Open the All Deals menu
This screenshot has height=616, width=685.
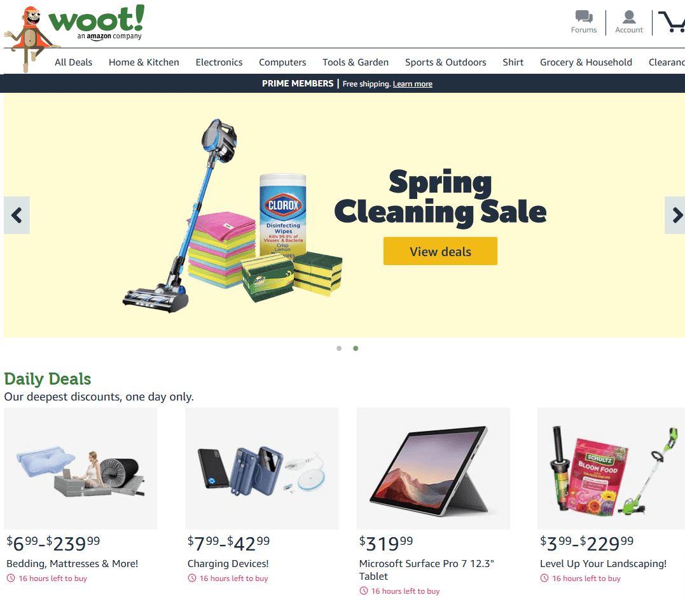click(x=73, y=62)
